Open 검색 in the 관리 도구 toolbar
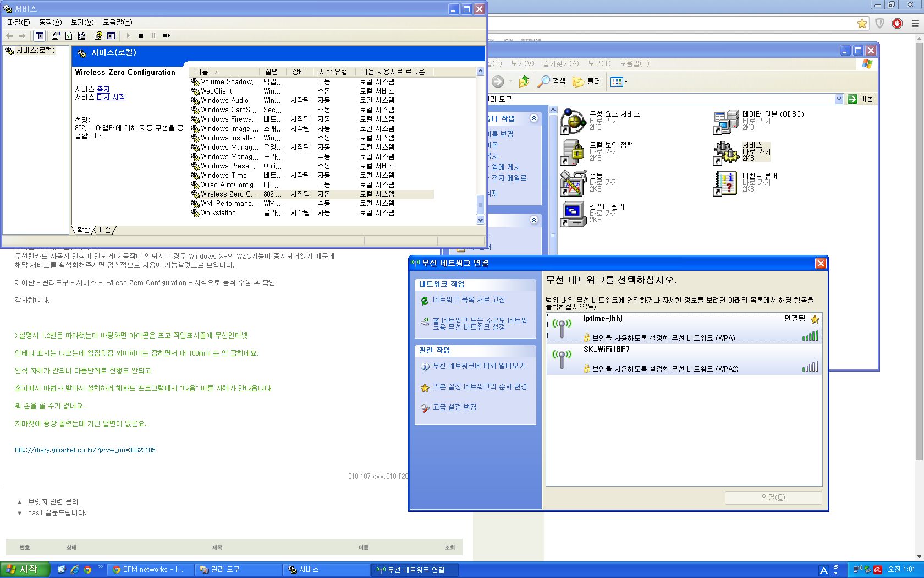 tap(552, 81)
